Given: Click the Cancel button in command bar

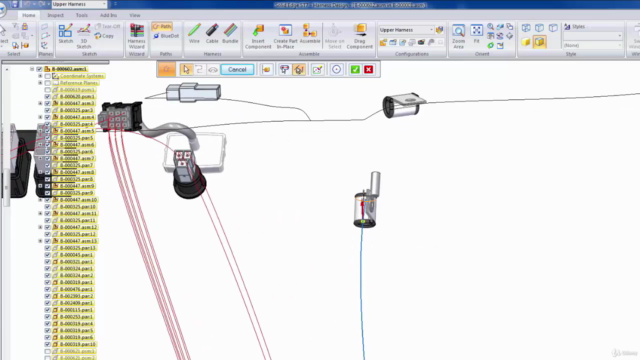Looking at the screenshot, I should [x=237, y=69].
